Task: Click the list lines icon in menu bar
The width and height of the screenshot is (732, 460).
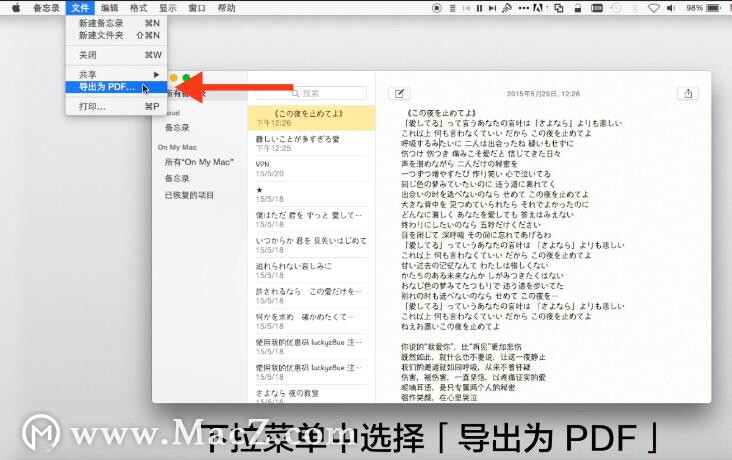Action: (x=452, y=8)
